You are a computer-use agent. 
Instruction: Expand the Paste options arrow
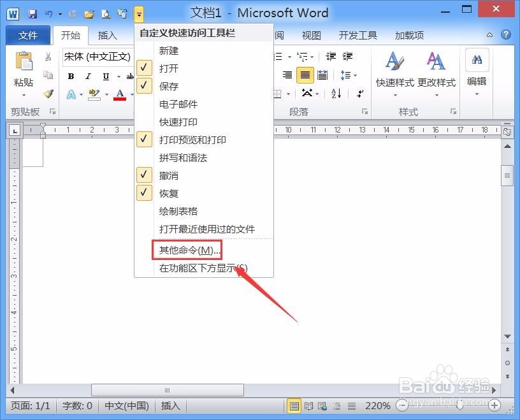24,95
